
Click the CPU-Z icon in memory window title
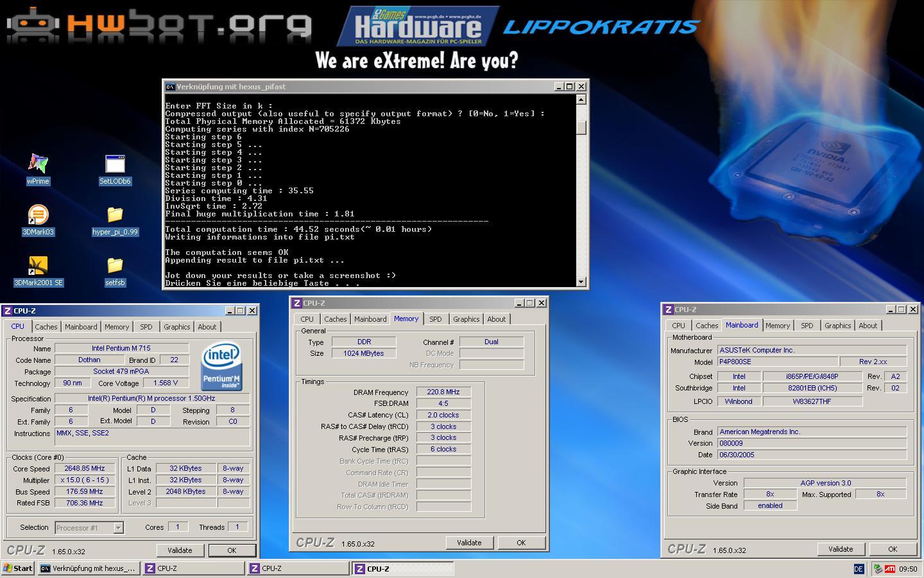point(297,303)
